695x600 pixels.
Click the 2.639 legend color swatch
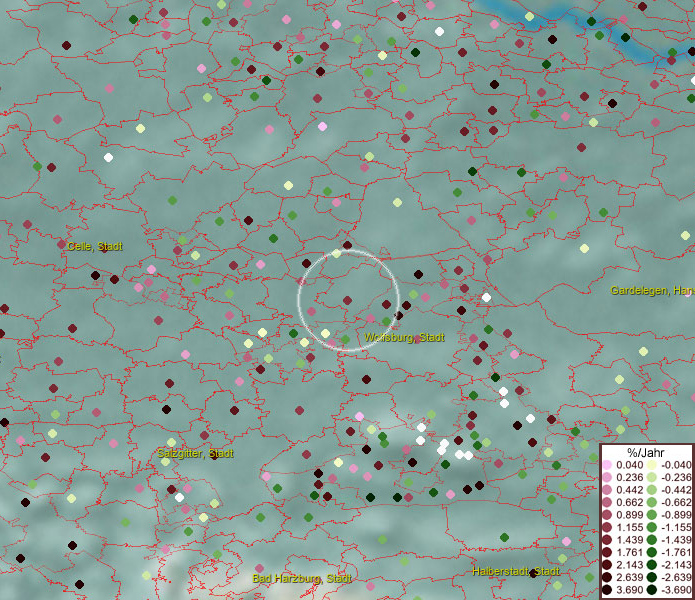(607, 577)
